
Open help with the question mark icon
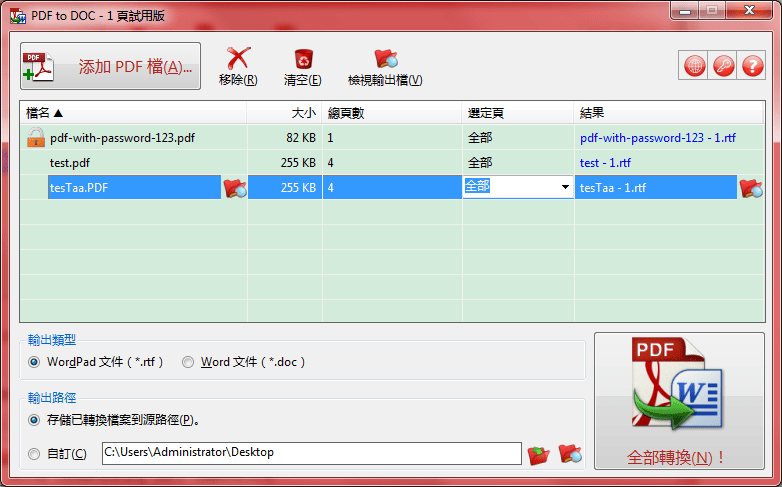pos(753,65)
